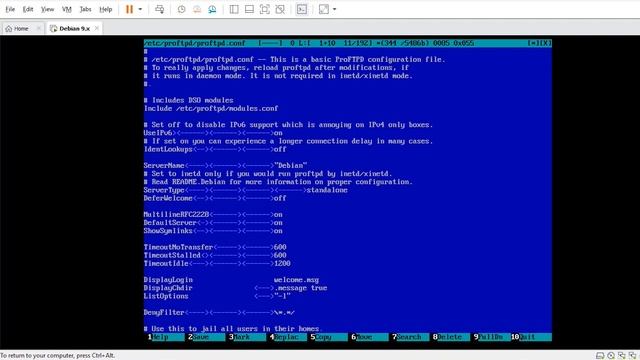Image resolution: width=640 pixels, height=360 pixels.
Task: Close the Home tab
Action: click(x=39, y=28)
